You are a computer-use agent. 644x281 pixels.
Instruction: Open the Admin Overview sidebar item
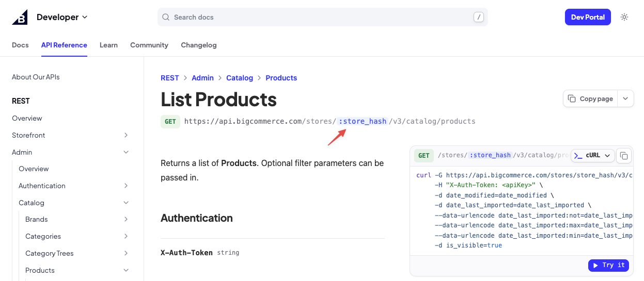tap(34, 169)
